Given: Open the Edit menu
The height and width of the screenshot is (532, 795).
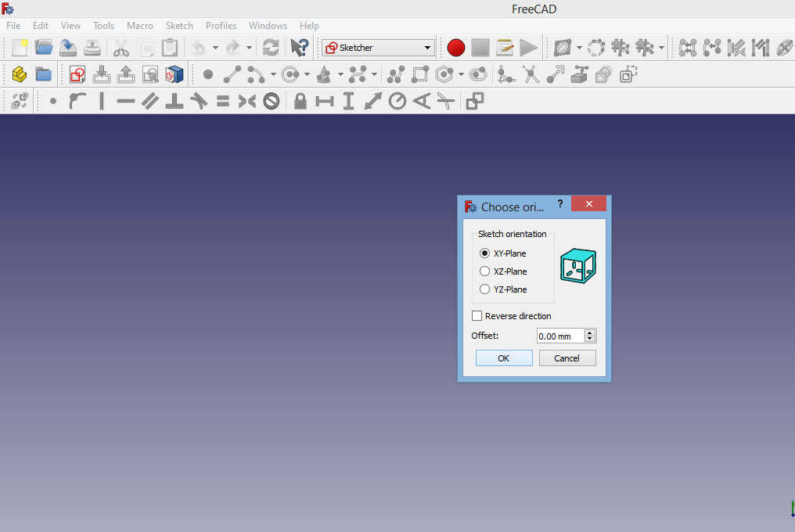Looking at the screenshot, I should click(41, 25).
